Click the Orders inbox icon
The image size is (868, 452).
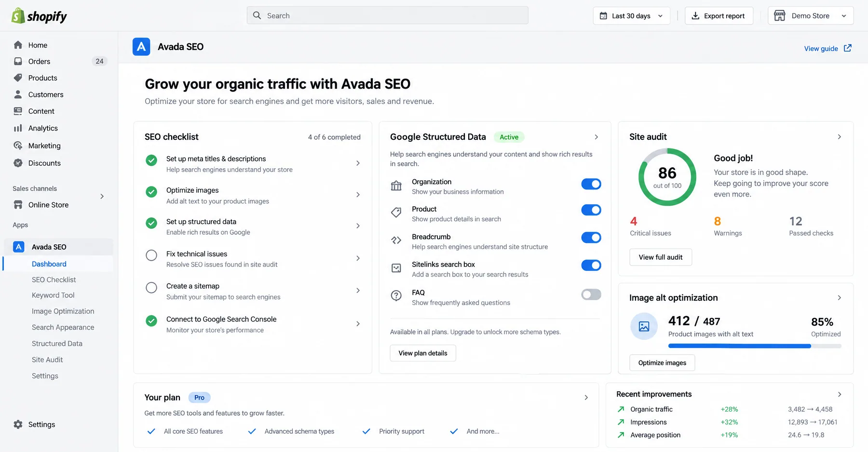coord(18,61)
